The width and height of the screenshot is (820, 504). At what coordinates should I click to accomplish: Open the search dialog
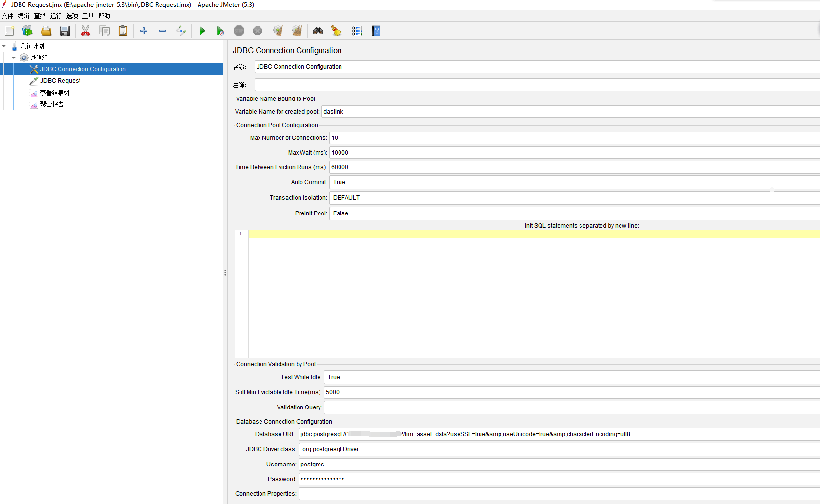click(x=318, y=31)
